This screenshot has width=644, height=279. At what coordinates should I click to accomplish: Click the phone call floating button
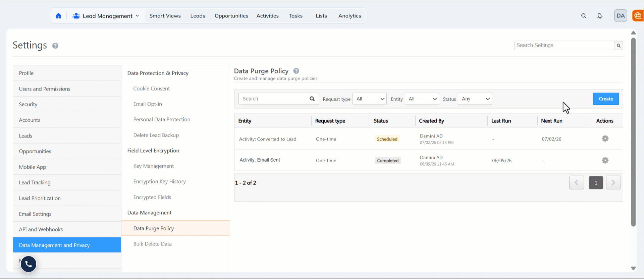[29, 264]
